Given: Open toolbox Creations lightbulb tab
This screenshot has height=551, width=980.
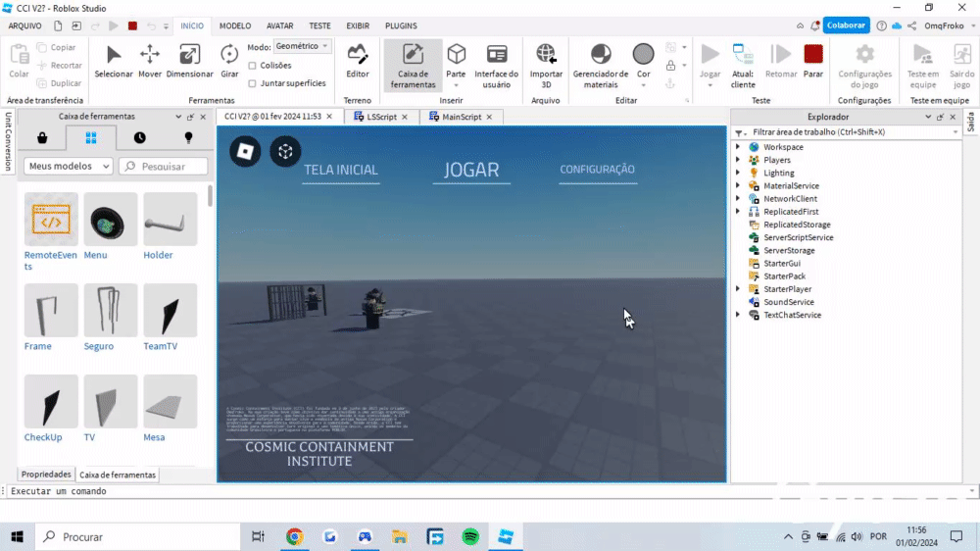Looking at the screenshot, I should (x=188, y=138).
